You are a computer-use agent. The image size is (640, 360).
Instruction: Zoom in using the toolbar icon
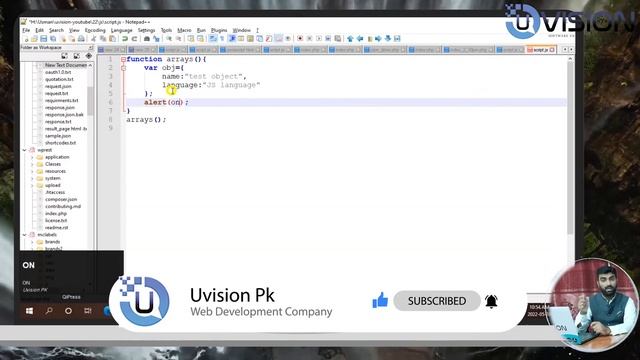(169, 39)
